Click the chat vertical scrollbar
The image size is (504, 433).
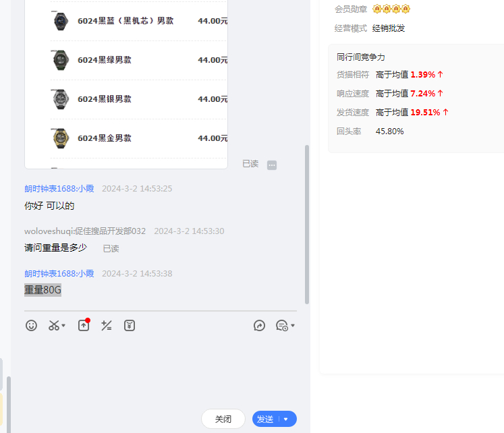coord(307,224)
